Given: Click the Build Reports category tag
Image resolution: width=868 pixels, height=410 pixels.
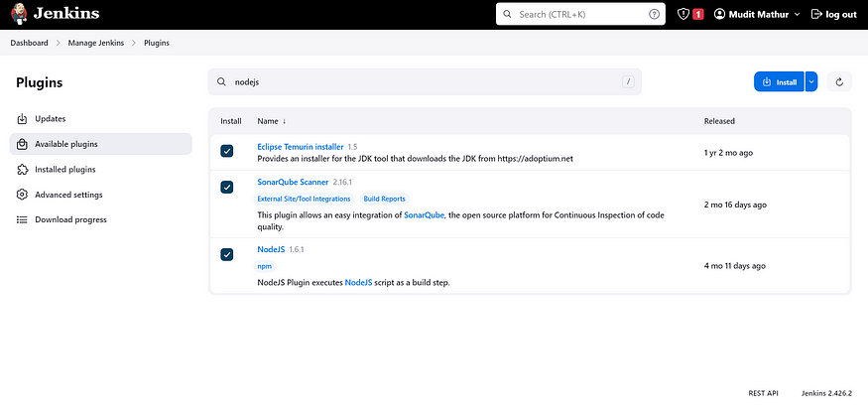Looking at the screenshot, I should pyautogui.click(x=384, y=199).
